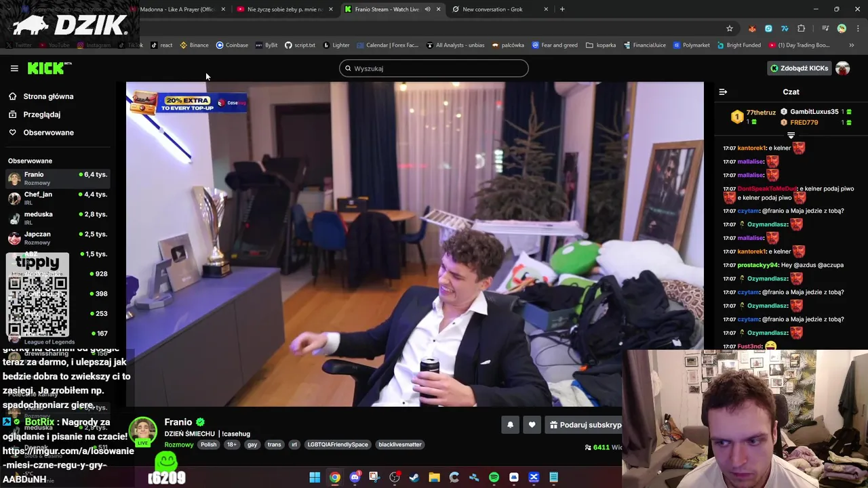Screen dimensions: 868x488
Task: Open Spotify from the taskbar
Action: (494, 477)
